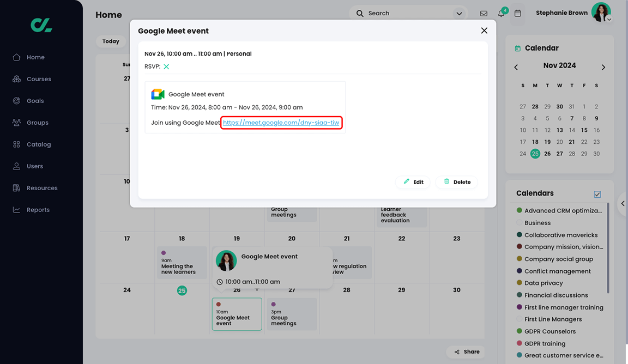Select Nov 25 in mini calendar
The image size is (628, 364).
pos(535,153)
